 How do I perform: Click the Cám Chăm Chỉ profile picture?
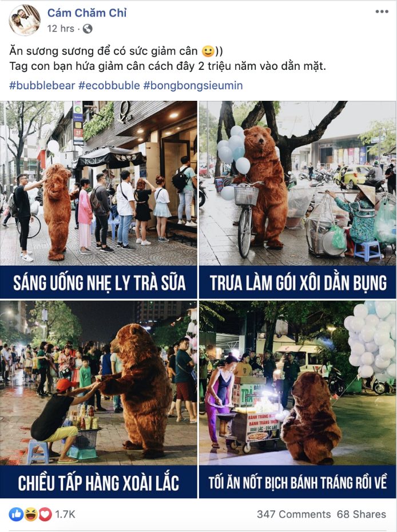tap(25, 21)
